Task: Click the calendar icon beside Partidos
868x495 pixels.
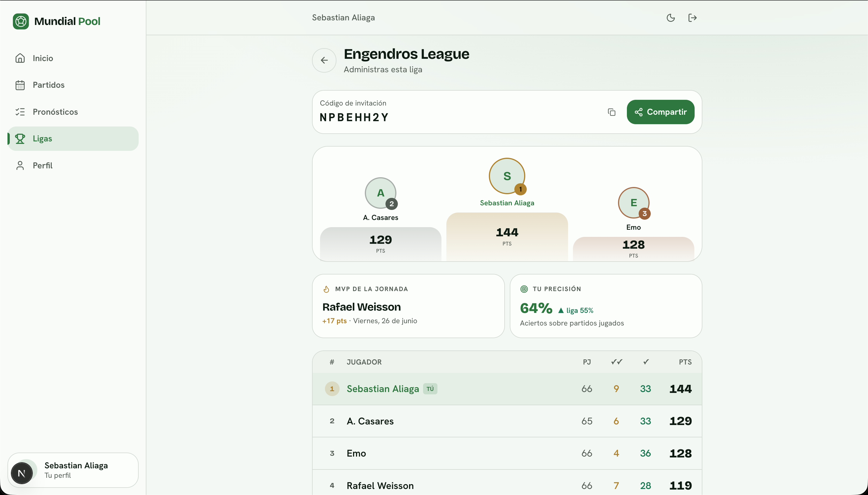Action: click(20, 85)
